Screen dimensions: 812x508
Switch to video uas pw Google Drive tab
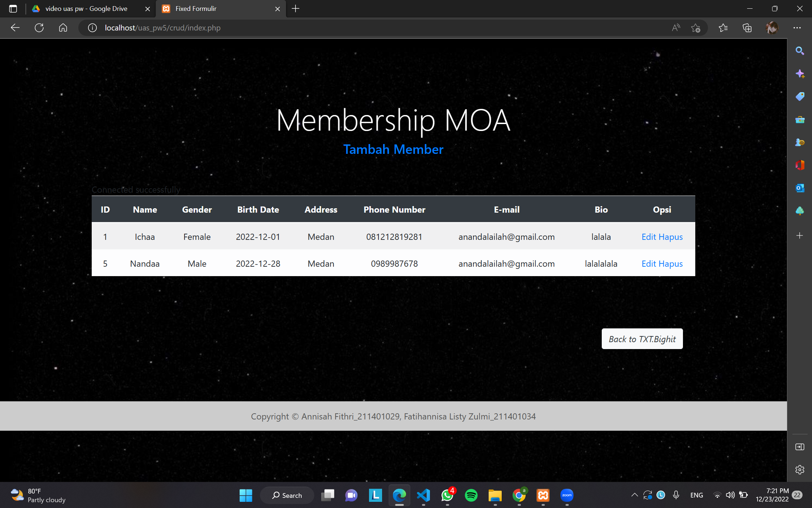(86, 9)
